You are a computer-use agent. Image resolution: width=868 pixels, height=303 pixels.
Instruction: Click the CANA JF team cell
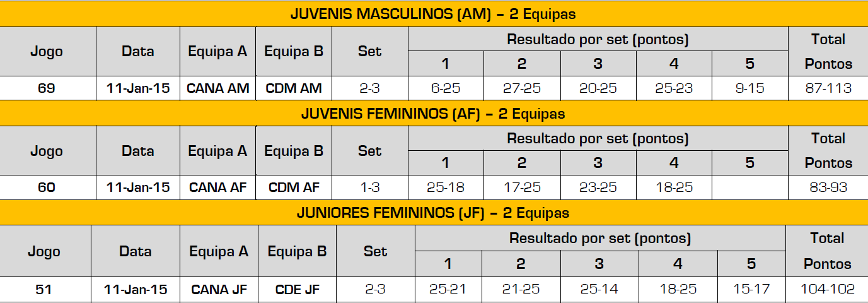pyautogui.click(x=219, y=290)
